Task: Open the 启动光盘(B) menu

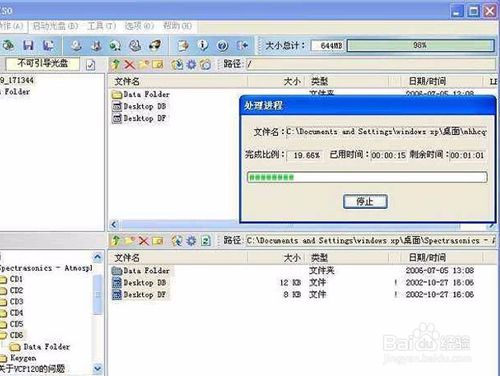Action: [x=55, y=26]
